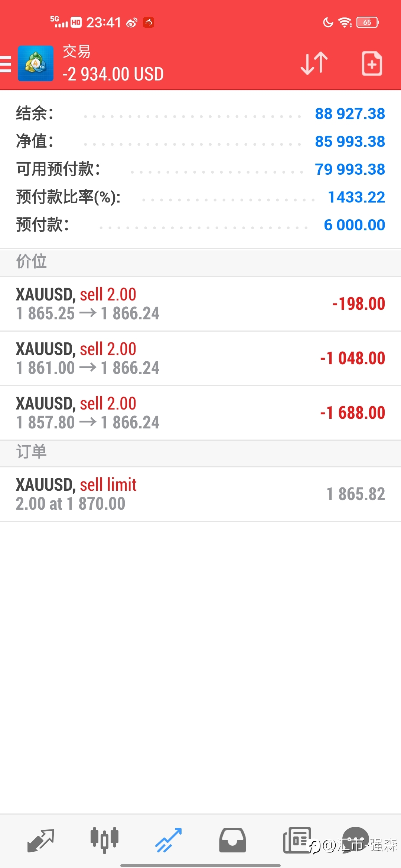Create a new order with plus-document icon

(x=372, y=63)
